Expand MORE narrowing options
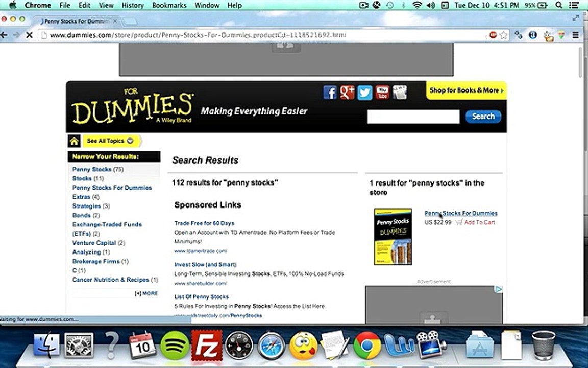This screenshot has width=588, height=368. click(146, 293)
